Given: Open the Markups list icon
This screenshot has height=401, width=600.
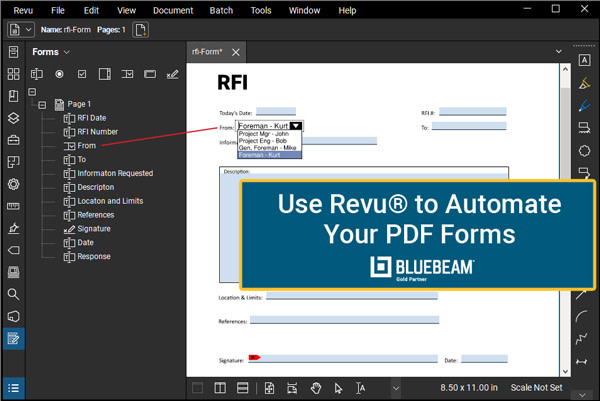Looking at the screenshot, I should (13, 388).
